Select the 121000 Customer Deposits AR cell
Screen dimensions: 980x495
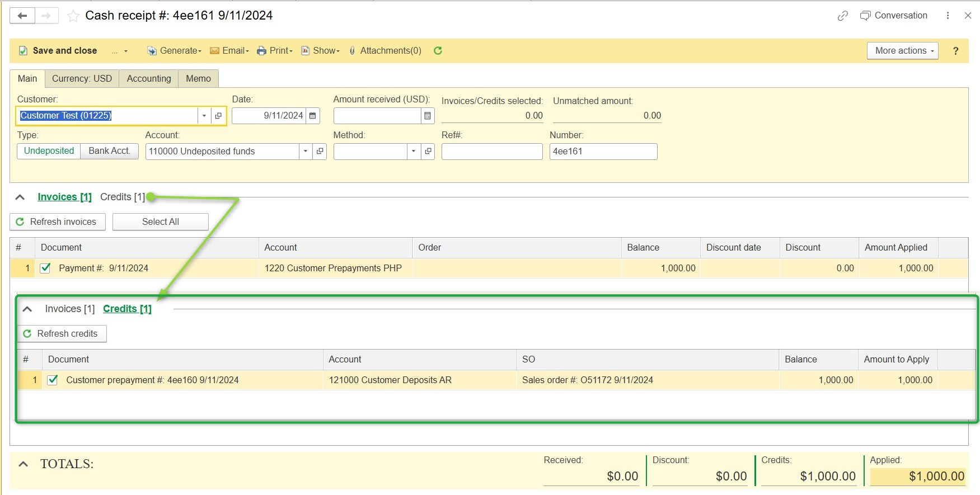[419, 380]
